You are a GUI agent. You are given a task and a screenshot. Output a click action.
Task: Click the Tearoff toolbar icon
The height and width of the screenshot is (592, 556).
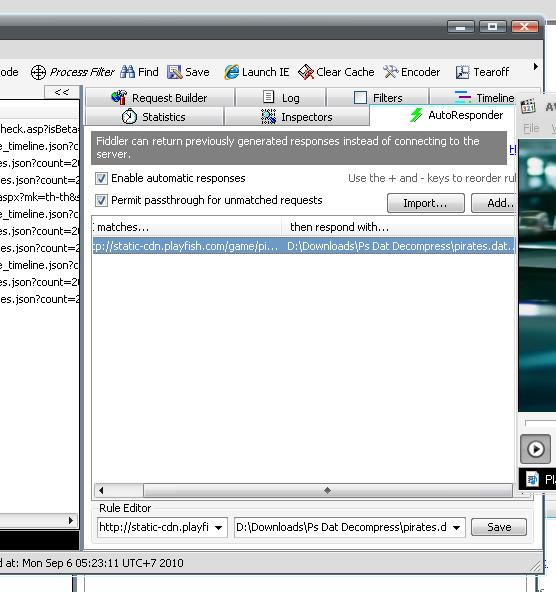(x=463, y=72)
